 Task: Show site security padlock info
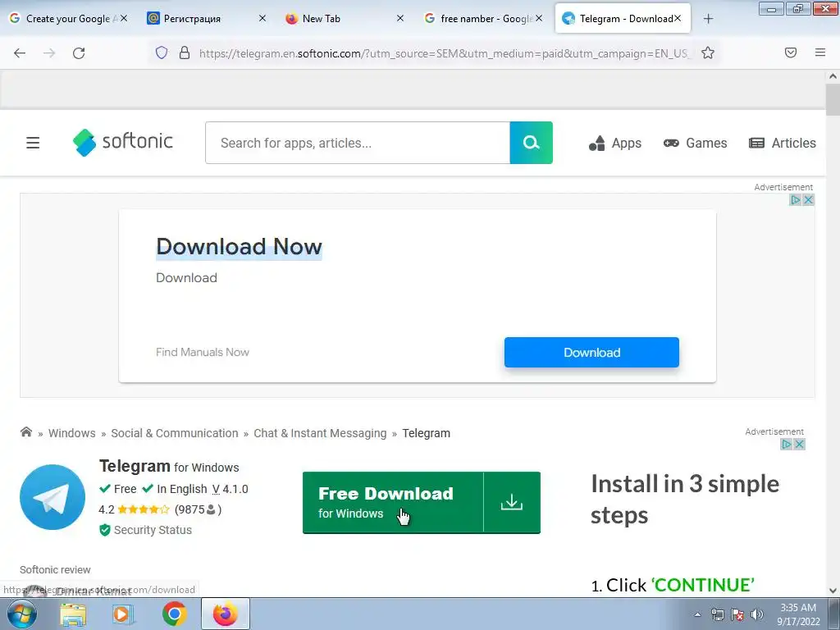pyautogui.click(x=185, y=52)
